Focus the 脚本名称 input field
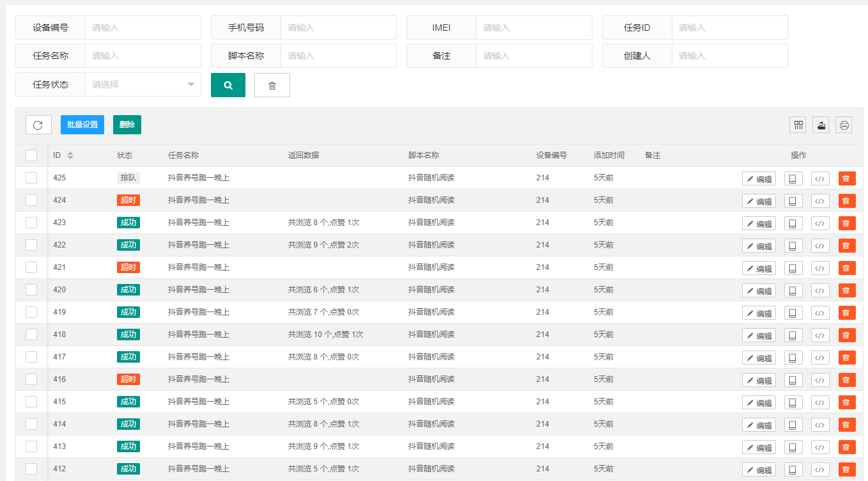Image resolution: width=868 pixels, height=481 pixels. [339, 56]
